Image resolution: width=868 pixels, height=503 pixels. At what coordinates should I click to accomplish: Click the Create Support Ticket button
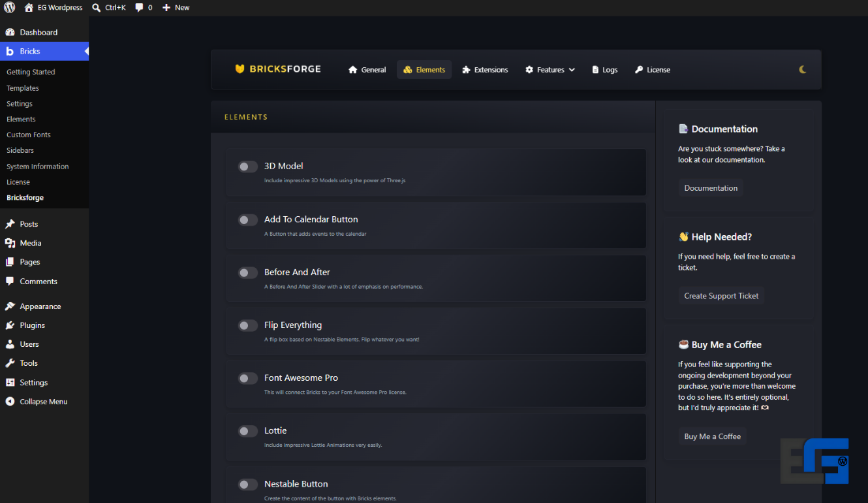pyautogui.click(x=721, y=296)
